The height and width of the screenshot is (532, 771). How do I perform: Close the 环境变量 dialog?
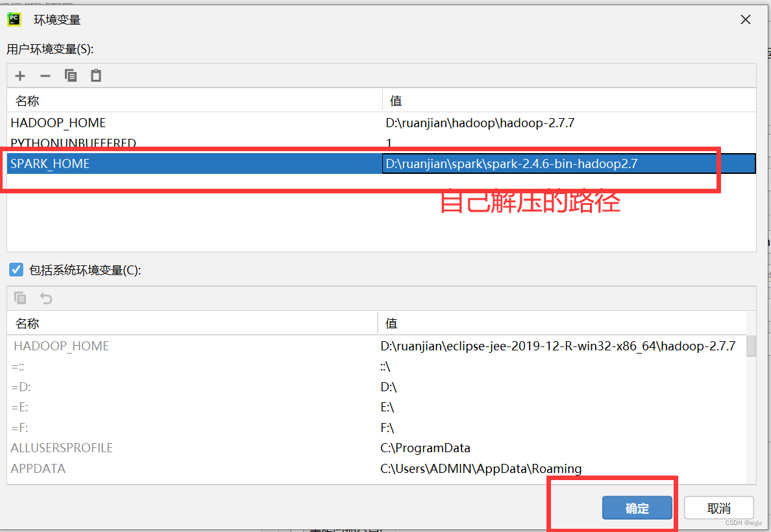(x=746, y=19)
